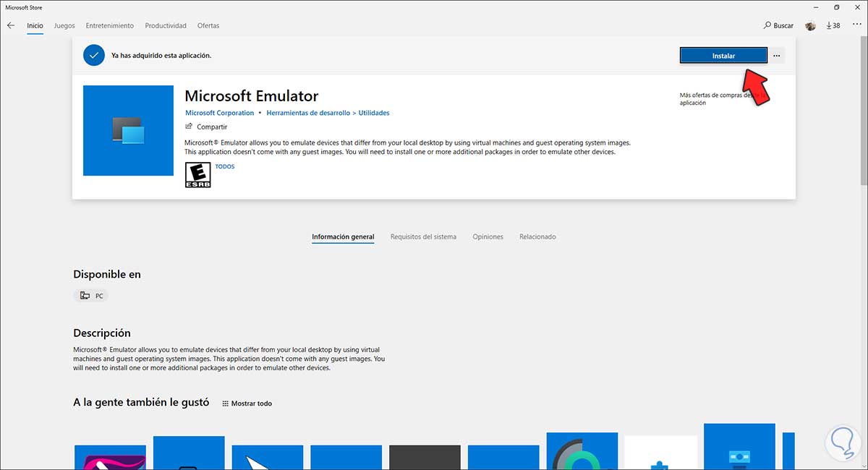
Task: Click the Microsoft Emulator app logo
Action: pos(129,130)
